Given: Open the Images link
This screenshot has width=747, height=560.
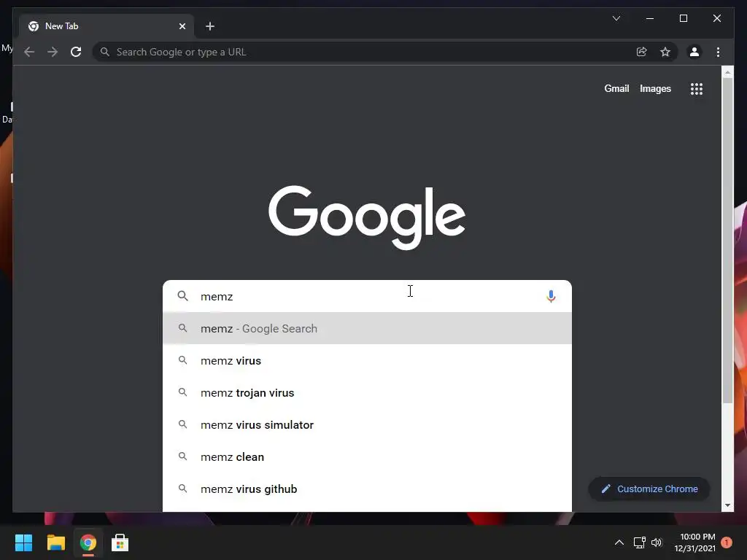Looking at the screenshot, I should coord(655,88).
